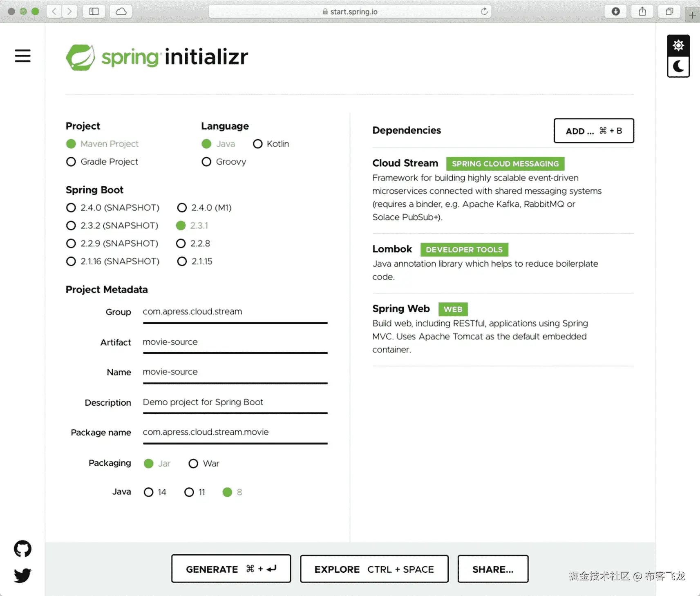Select Spring Boot 2.4.0 (SNAPSHOT)
This screenshot has height=596, width=700.
coord(113,208)
